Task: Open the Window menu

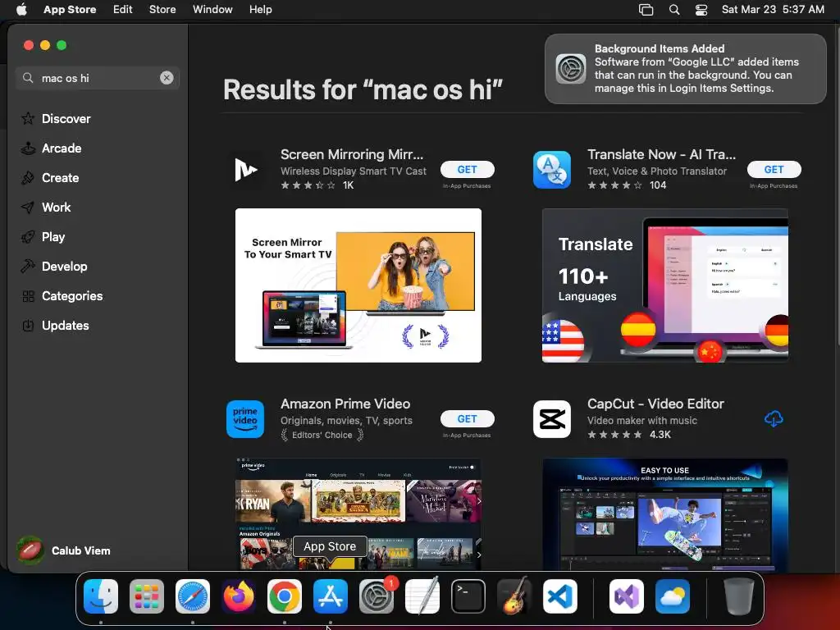Action: tap(212, 10)
